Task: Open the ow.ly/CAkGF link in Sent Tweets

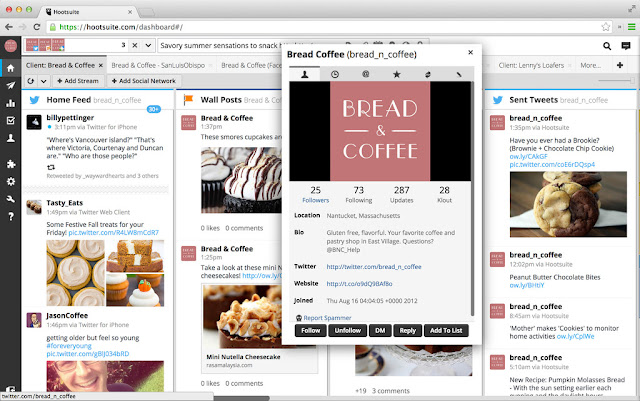Action: tap(528, 156)
